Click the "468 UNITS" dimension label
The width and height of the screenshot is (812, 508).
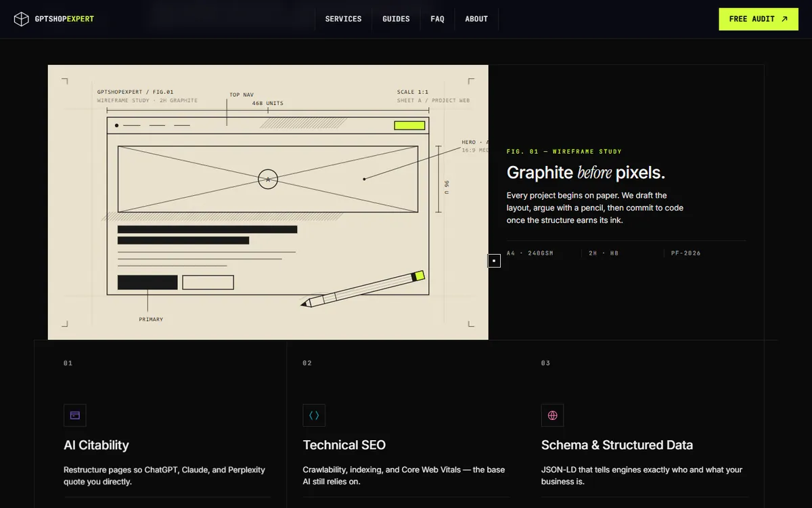[x=268, y=104]
